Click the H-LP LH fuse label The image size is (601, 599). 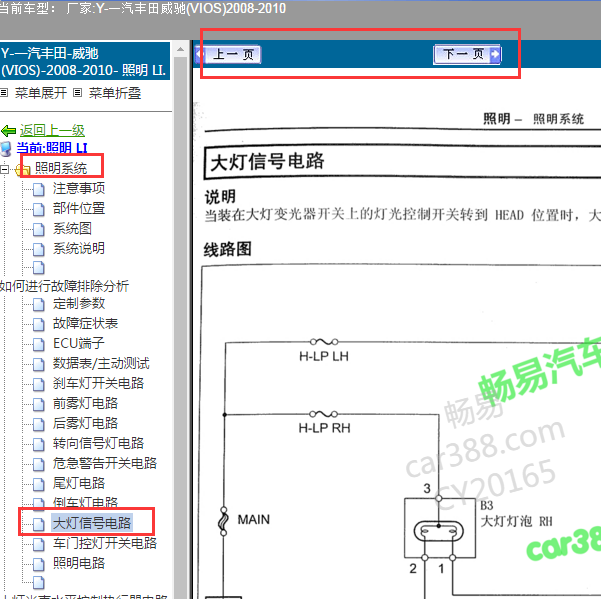pyautogui.click(x=324, y=356)
